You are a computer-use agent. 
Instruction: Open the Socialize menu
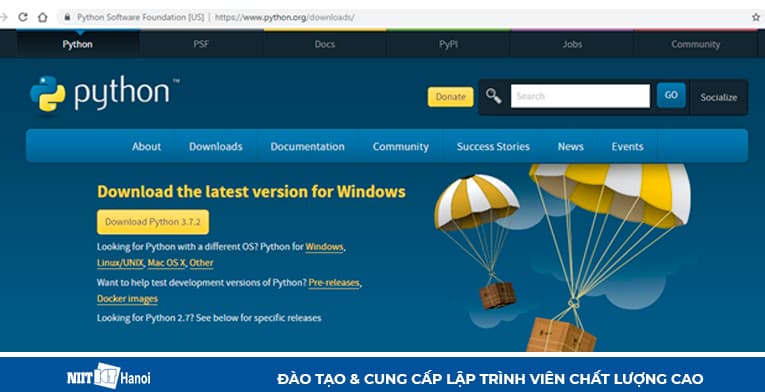click(x=719, y=97)
